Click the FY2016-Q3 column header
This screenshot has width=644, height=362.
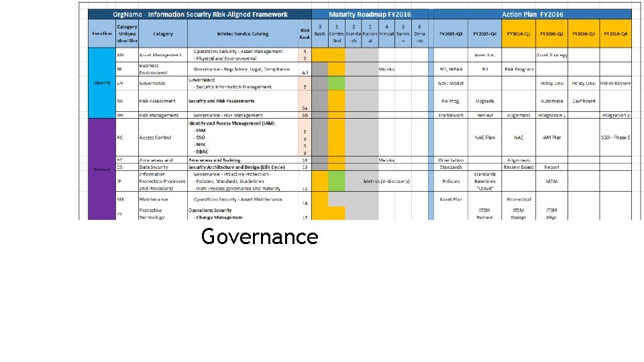click(x=584, y=34)
